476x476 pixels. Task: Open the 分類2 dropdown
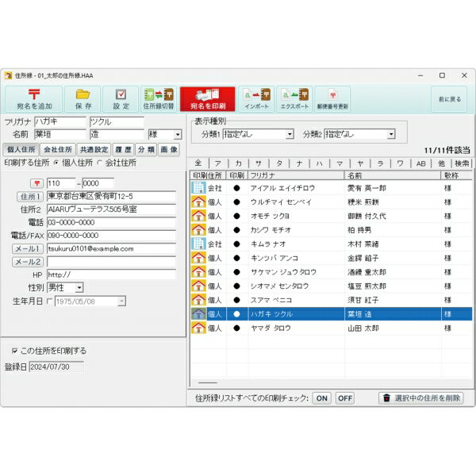point(390,135)
